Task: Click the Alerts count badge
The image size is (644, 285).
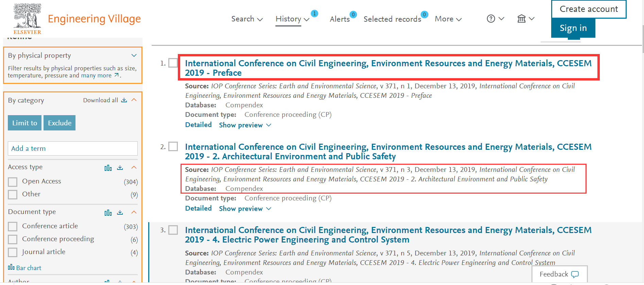Action: coord(353,14)
